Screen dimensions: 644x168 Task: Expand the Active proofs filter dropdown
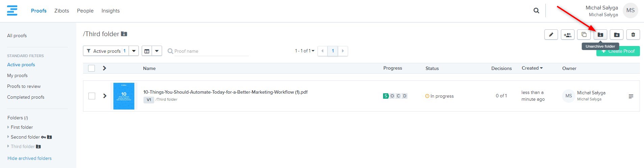134,51
